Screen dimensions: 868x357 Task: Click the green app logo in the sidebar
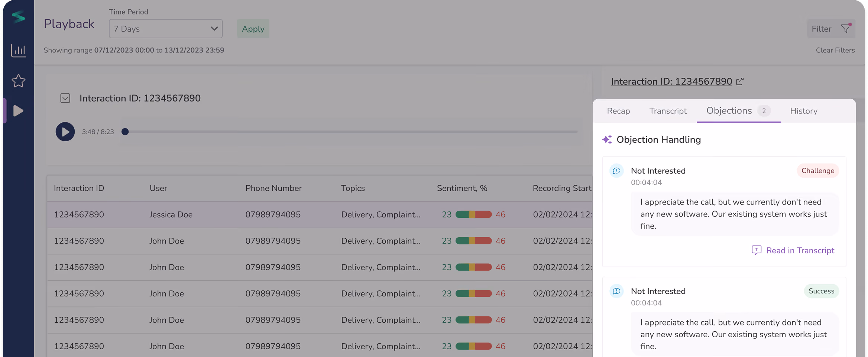coord(18,17)
